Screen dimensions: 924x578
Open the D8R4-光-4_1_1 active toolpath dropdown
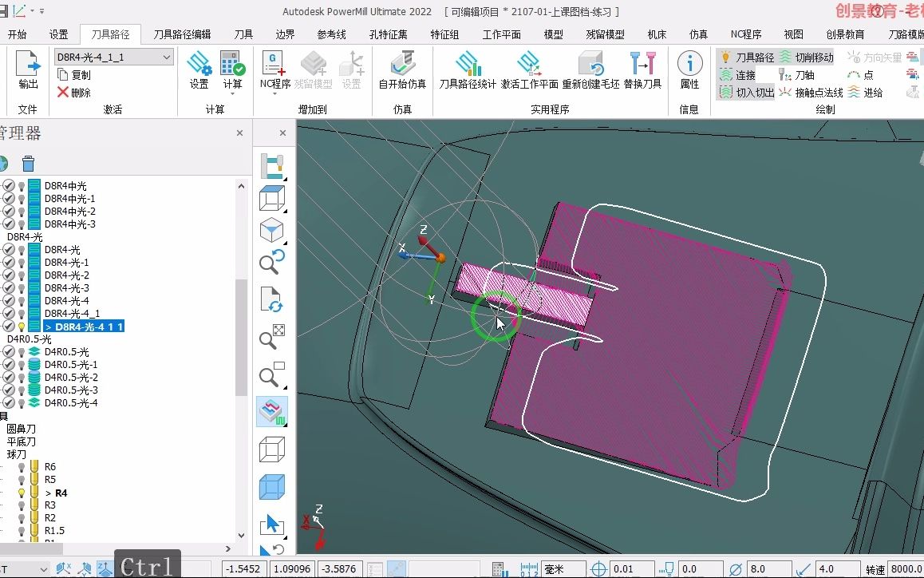[x=167, y=57]
